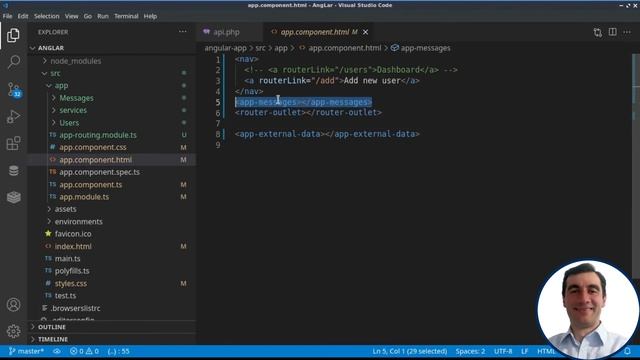The width and height of the screenshot is (640, 360).
Task: Open app.module.ts file
Action: pos(84,197)
